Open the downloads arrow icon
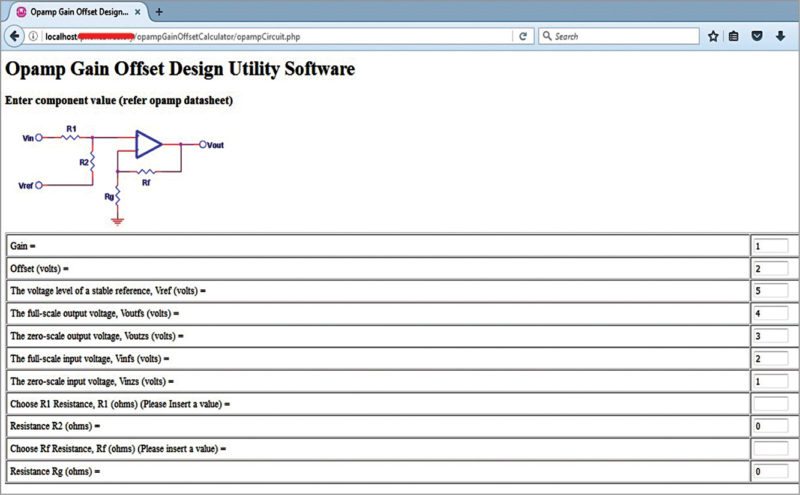This screenshot has height=495, width=800. coord(780,36)
